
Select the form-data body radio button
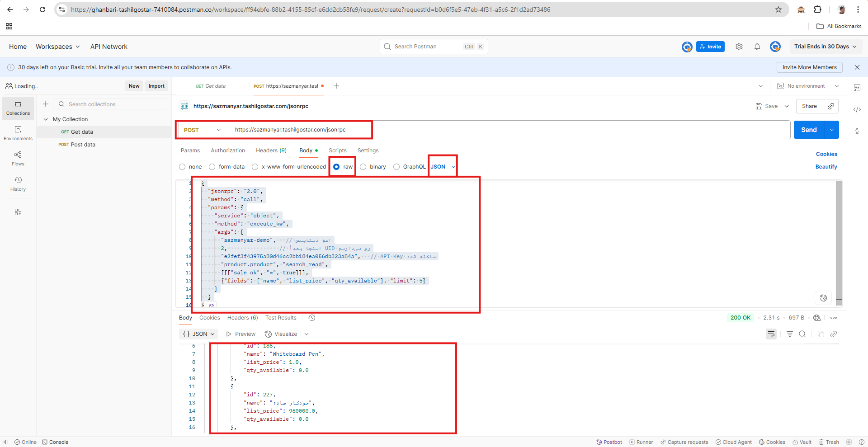point(212,167)
